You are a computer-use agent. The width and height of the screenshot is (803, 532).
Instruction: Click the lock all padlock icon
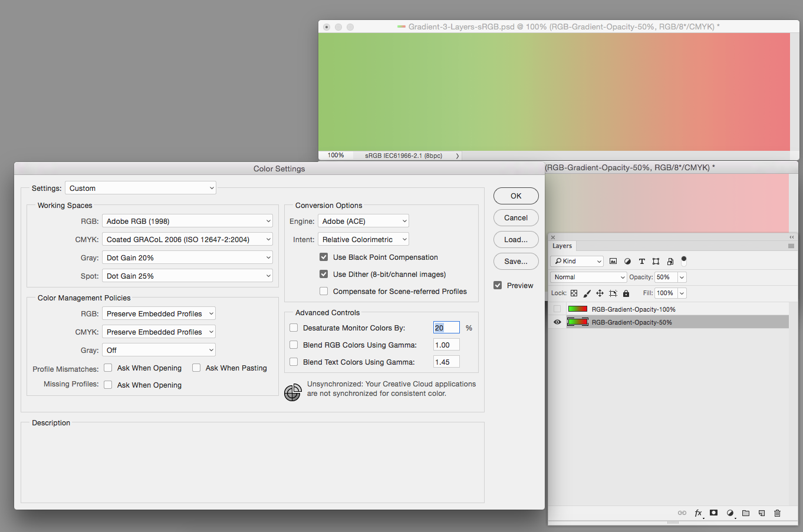626,293
